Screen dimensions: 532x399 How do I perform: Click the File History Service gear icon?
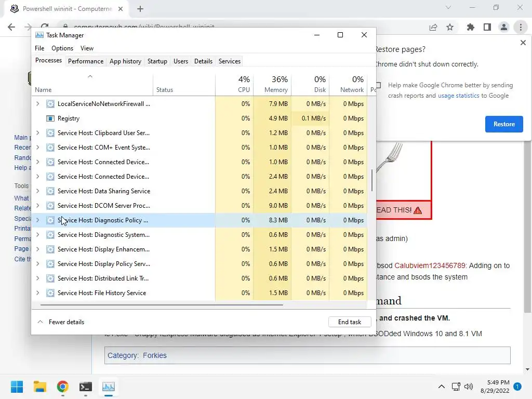coord(50,293)
